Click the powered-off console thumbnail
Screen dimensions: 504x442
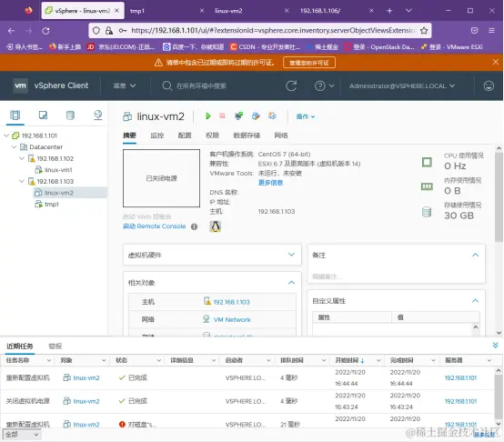[x=161, y=178]
